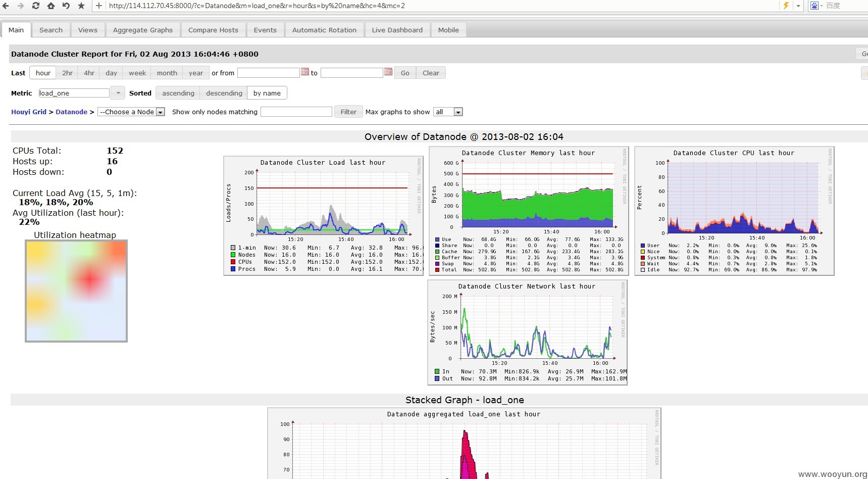Click the lightning bolt speed icon

click(786, 6)
